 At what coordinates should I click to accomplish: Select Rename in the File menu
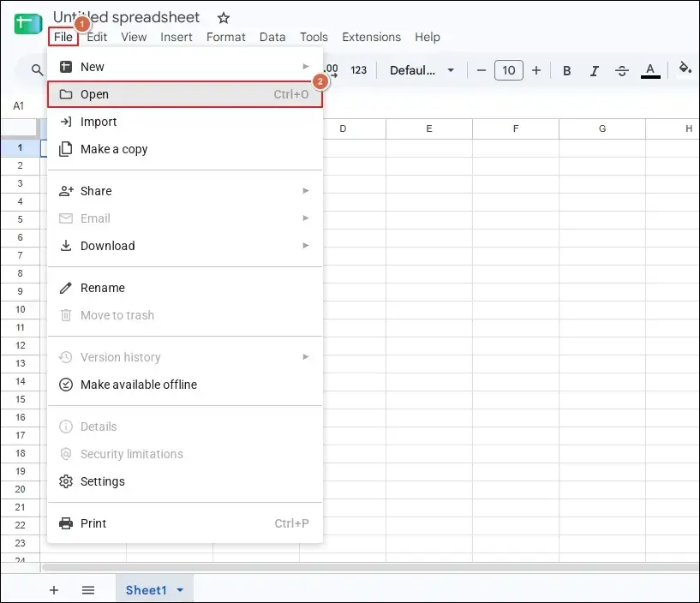[185, 288]
